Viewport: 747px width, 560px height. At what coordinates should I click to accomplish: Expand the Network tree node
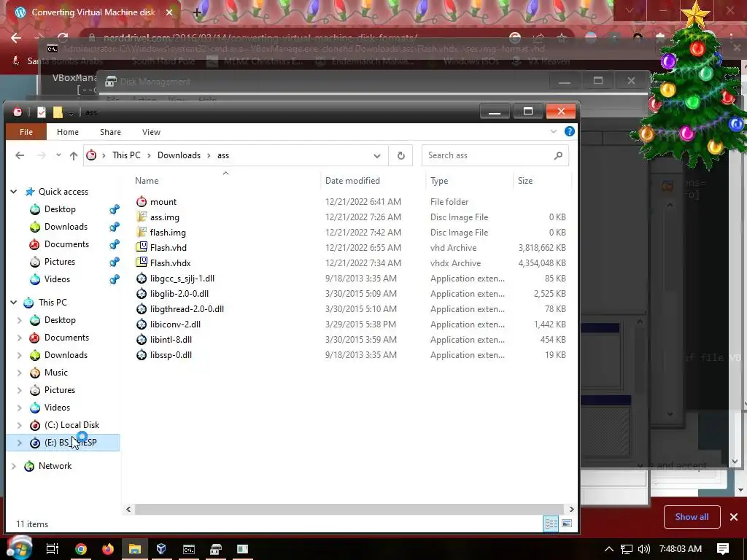[x=14, y=466]
